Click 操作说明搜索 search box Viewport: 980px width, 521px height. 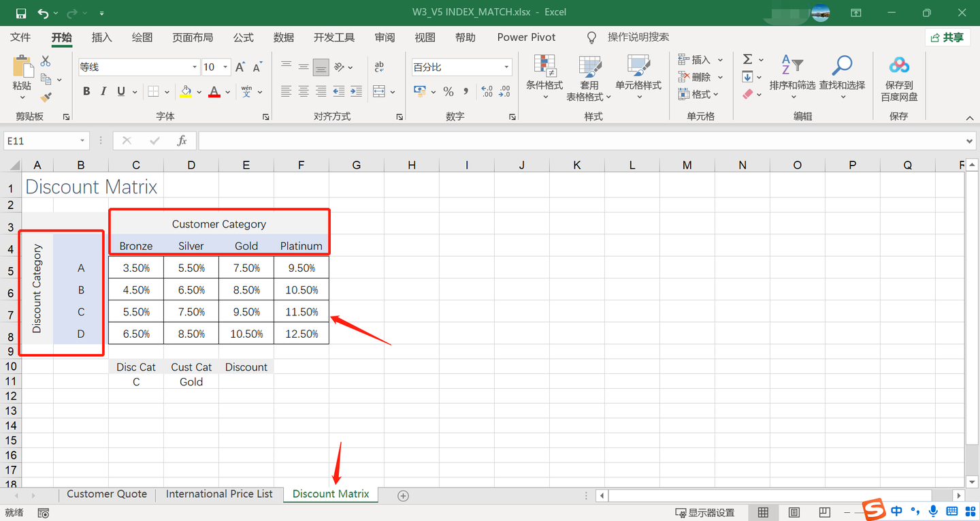point(638,37)
